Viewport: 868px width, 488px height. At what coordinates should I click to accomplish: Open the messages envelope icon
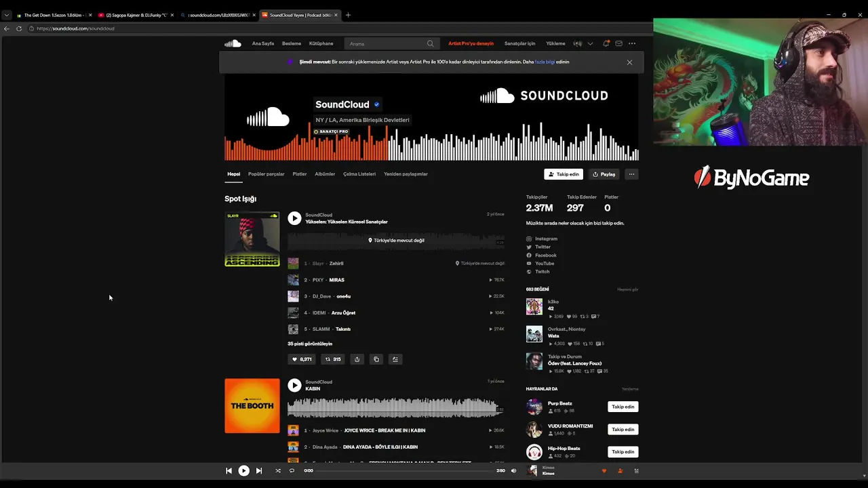tap(618, 43)
